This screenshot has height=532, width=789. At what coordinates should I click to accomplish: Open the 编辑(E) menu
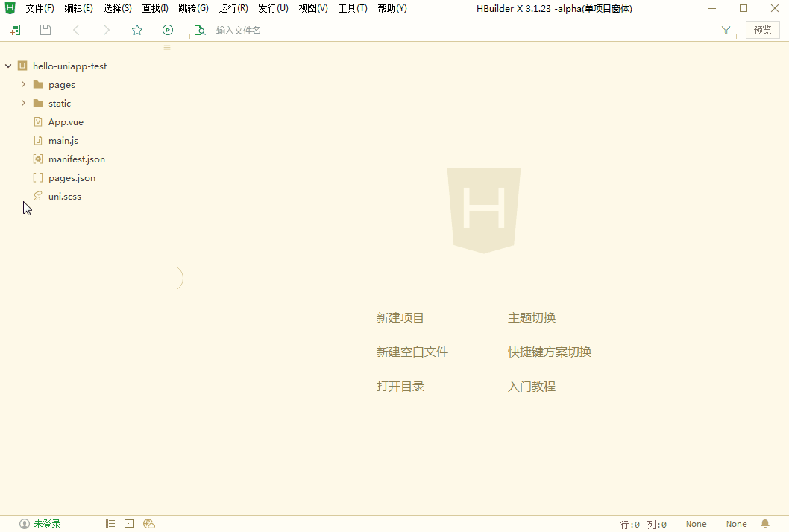point(78,8)
